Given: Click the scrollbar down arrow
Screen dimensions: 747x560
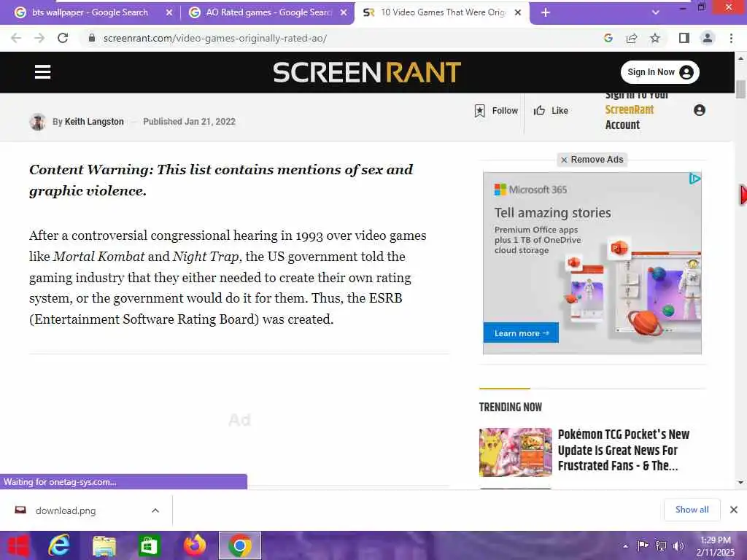Looking at the screenshot, I should [740, 483].
